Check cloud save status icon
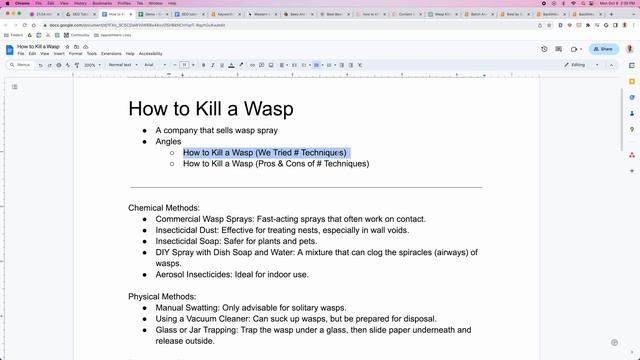Image resolution: width=640 pixels, height=360 pixels. click(x=85, y=47)
